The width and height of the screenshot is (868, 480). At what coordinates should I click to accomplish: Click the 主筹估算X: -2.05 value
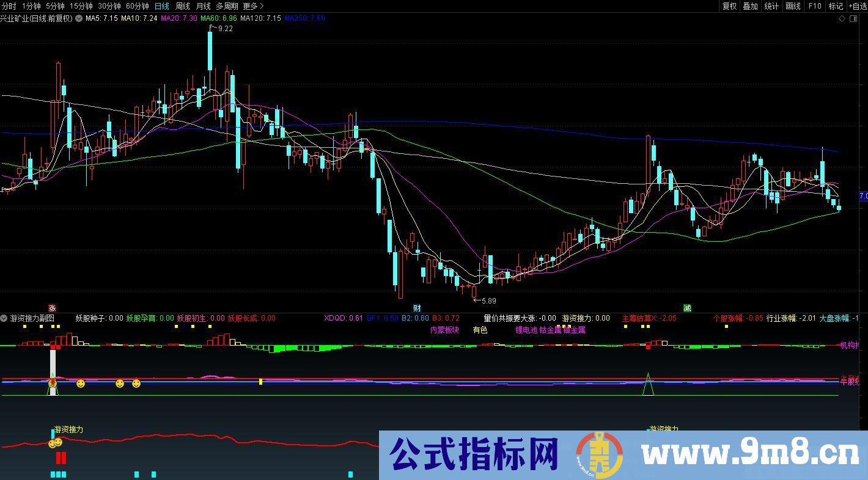(649, 318)
